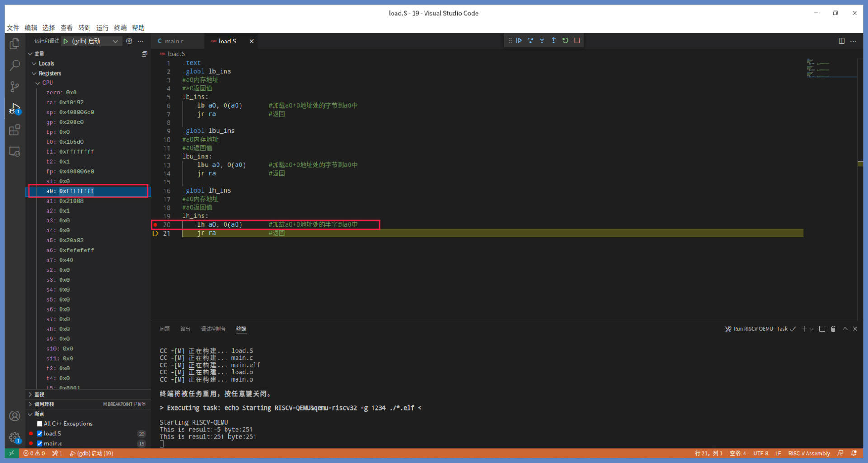This screenshot has height=463, width=868.
Task: Disable the load.S breakpoint checkbox
Action: (x=40, y=434)
